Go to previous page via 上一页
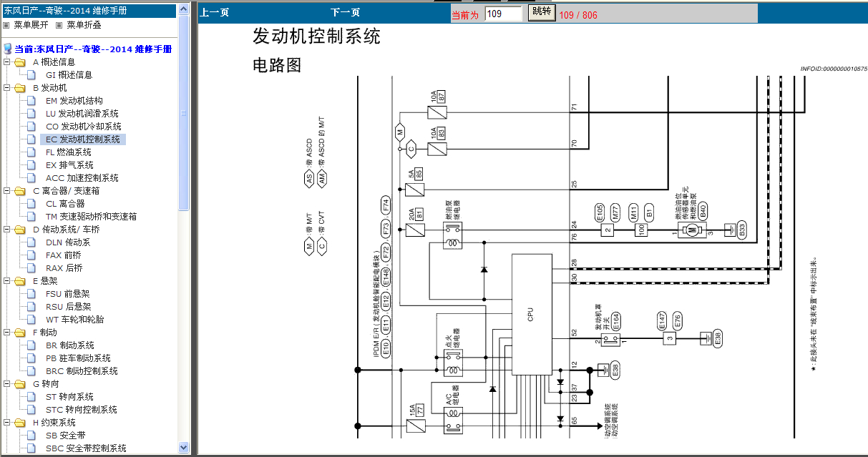The height and width of the screenshot is (457, 868). tap(214, 13)
